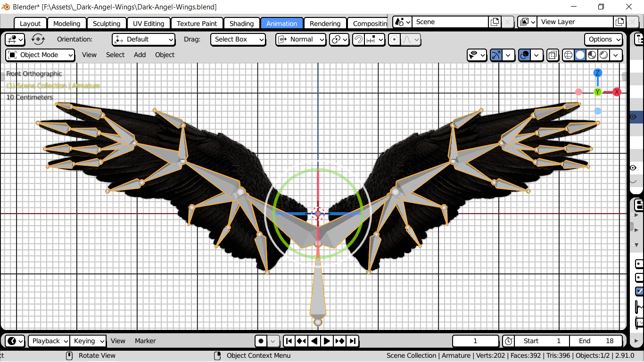Select Wireframe viewport shading mode
Screen dimensions: 644x362
(x=568, y=55)
